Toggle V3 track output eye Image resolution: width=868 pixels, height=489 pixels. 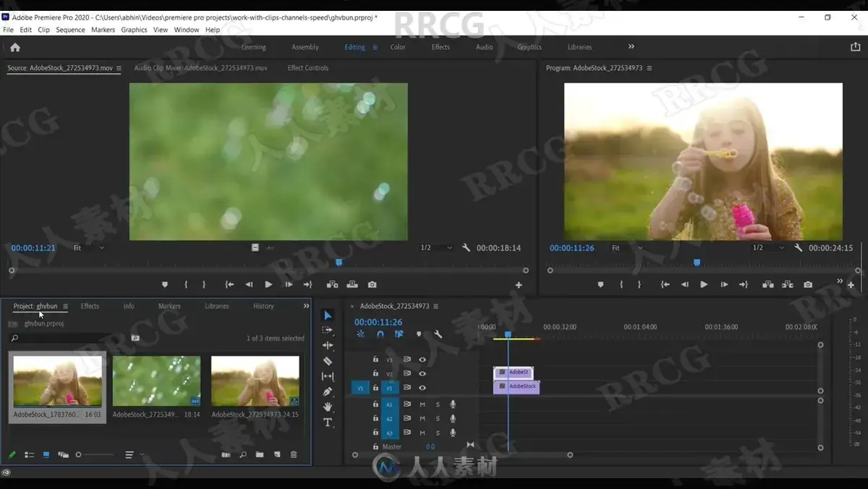click(x=422, y=360)
